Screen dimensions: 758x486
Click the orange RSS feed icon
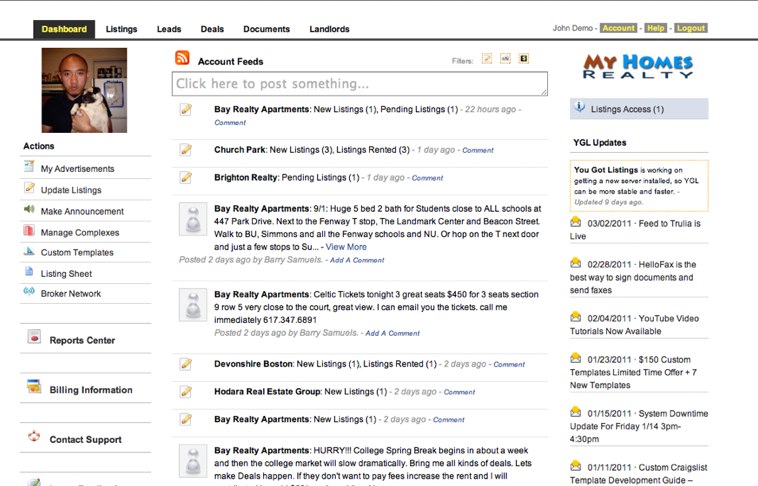(182, 58)
